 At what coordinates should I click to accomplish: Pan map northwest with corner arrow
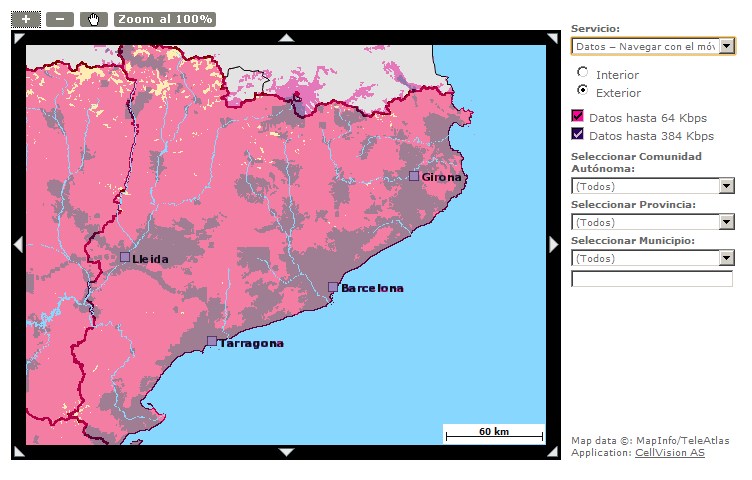[19, 38]
